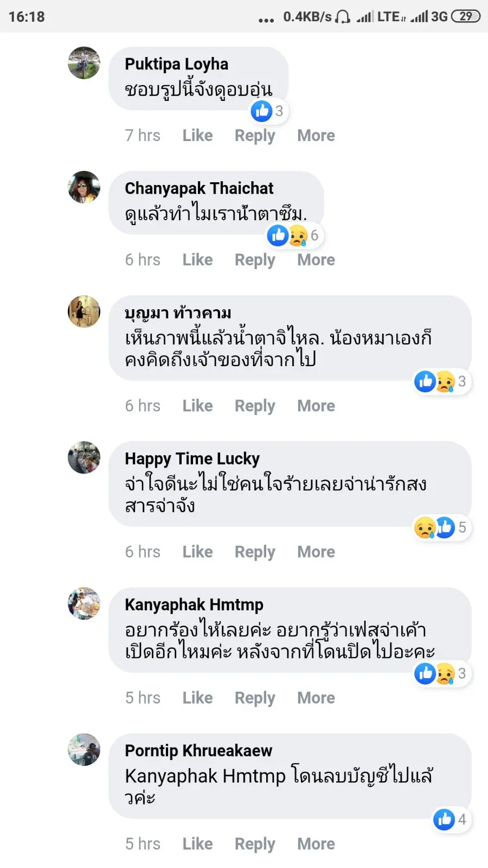Open reaction list on Kanyaphak Hmtmp's comment
488x868 pixels.
pos(441,673)
